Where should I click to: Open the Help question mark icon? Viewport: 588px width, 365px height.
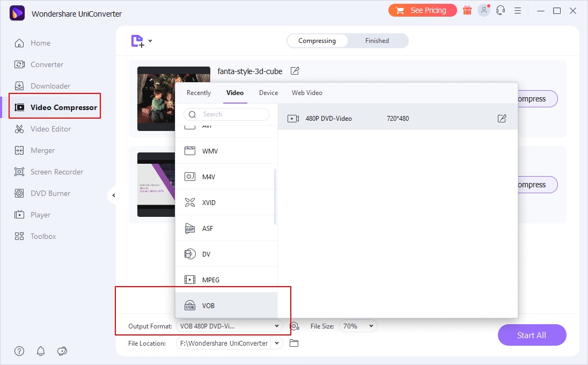point(19,351)
